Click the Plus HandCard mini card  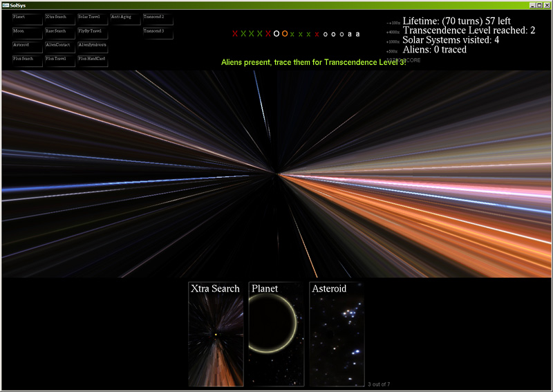coord(93,61)
